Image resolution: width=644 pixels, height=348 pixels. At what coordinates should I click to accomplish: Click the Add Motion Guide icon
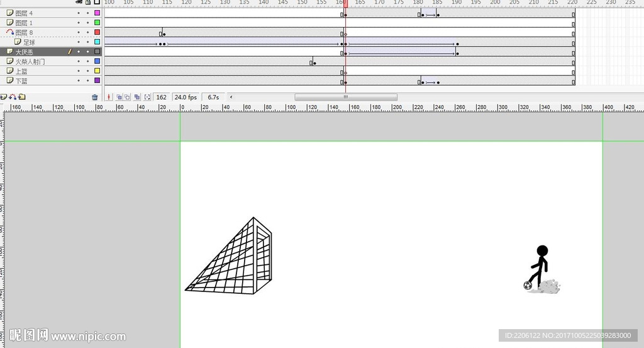13,97
